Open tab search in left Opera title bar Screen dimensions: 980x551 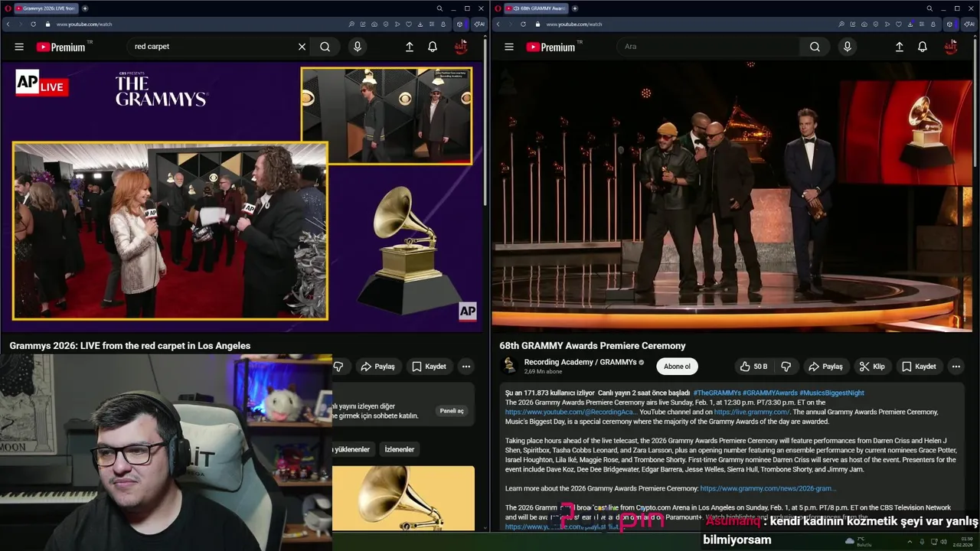pos(439,8)
